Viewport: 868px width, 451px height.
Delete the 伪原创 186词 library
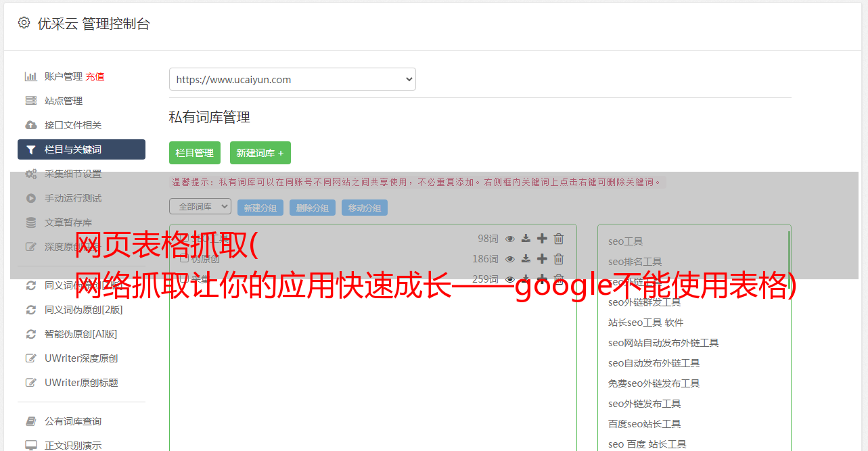pos(559,259)
